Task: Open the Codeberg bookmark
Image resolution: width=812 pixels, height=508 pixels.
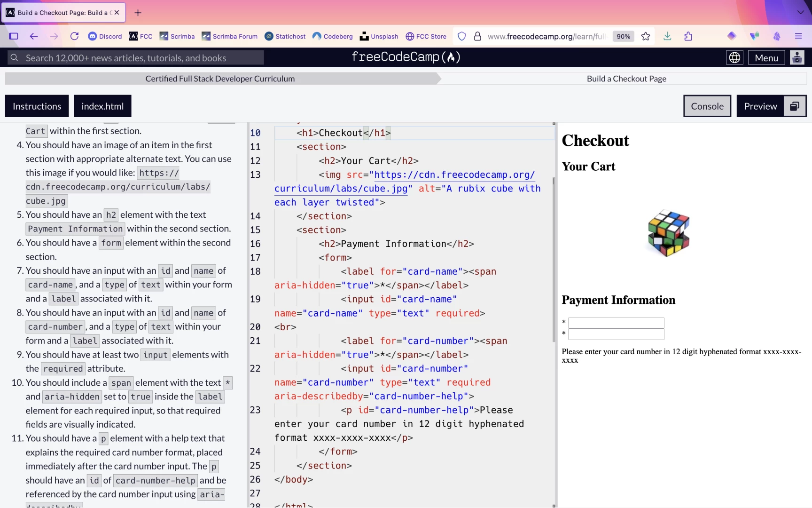Action: pyautogui.click(x=332, y=36)
